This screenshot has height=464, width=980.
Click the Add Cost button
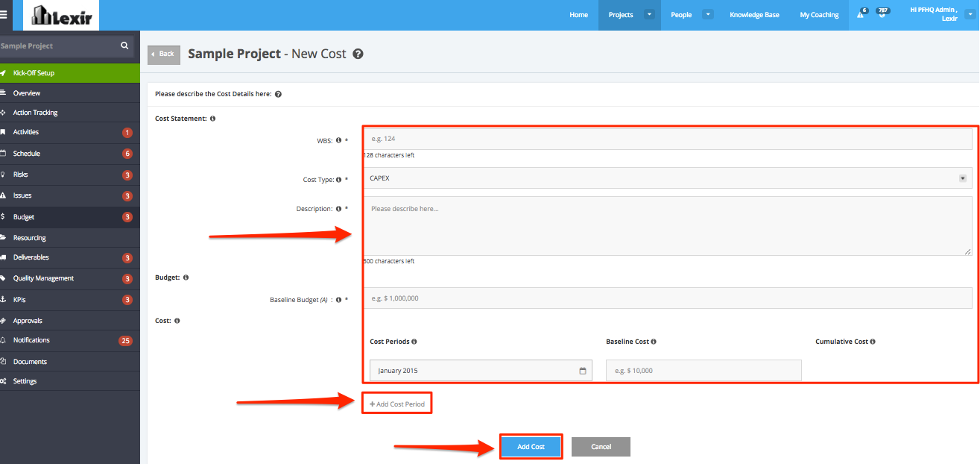pos(531,447)
